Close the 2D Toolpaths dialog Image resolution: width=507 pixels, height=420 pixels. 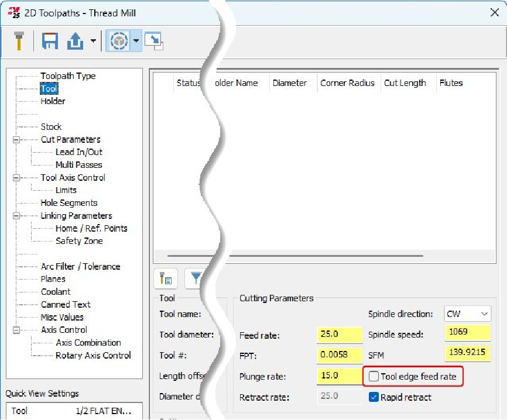point(494,13)
